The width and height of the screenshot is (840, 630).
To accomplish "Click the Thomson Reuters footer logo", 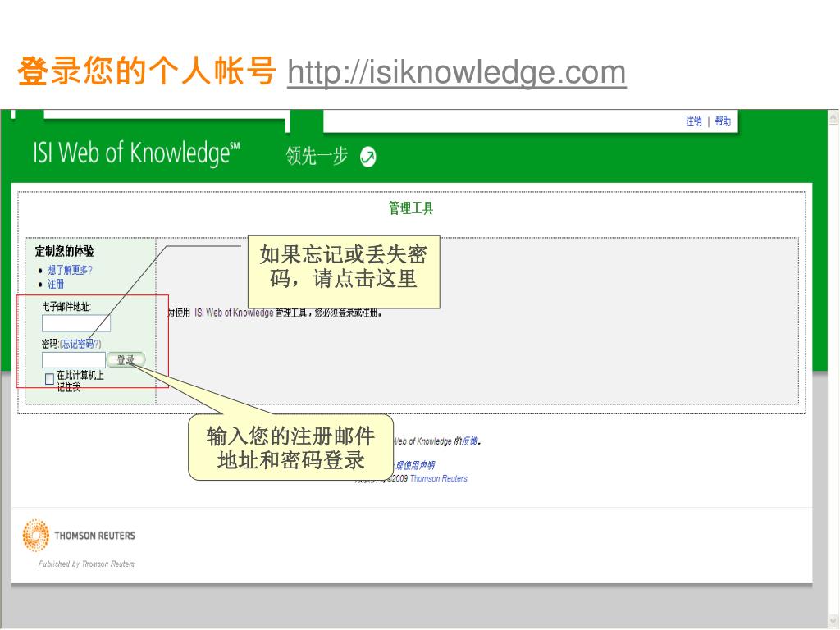I will tap(79, 535).
